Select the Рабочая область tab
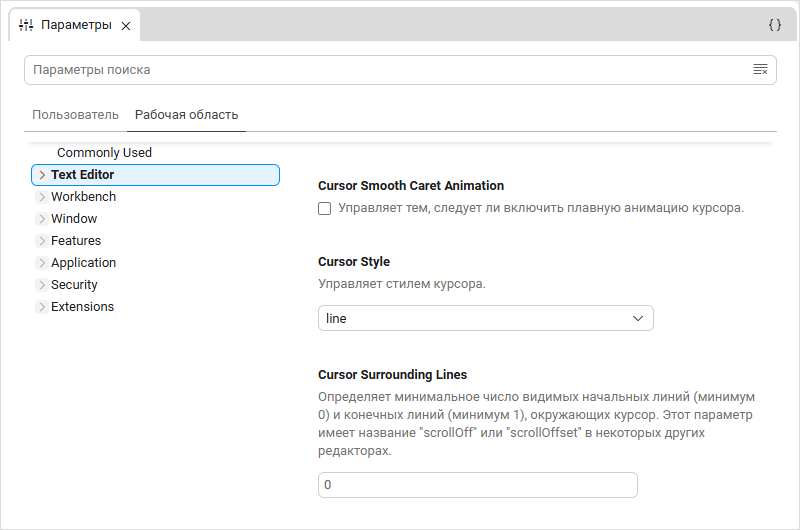Screen dimensions: 800x530 [186, 115]
